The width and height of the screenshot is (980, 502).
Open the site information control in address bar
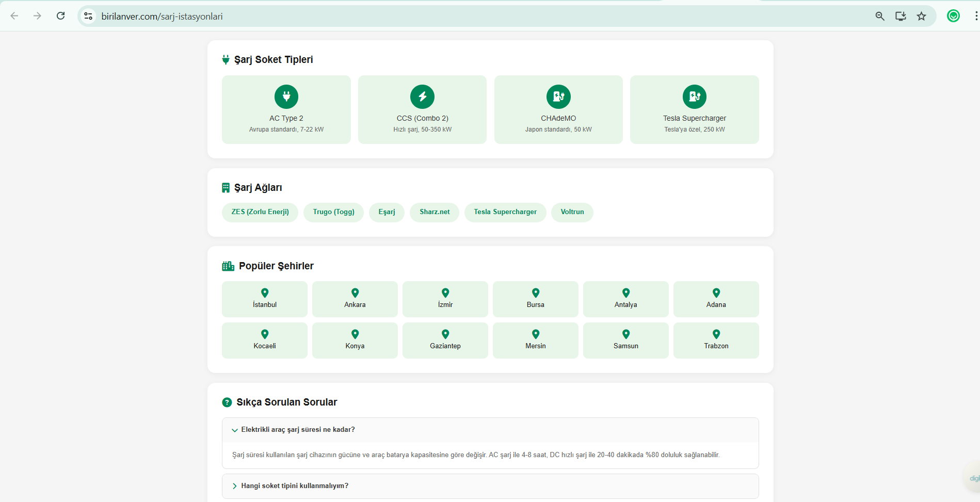[89, 16]
